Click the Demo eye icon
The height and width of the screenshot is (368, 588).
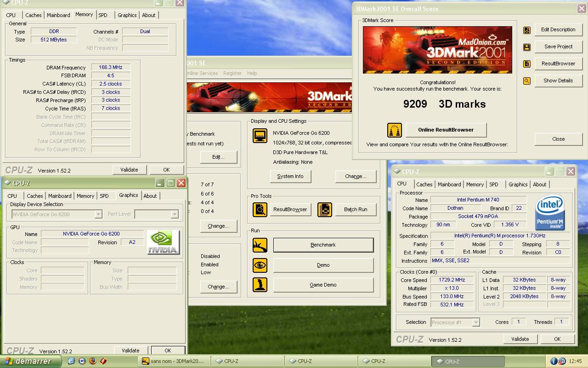click(x=260, y=265)
